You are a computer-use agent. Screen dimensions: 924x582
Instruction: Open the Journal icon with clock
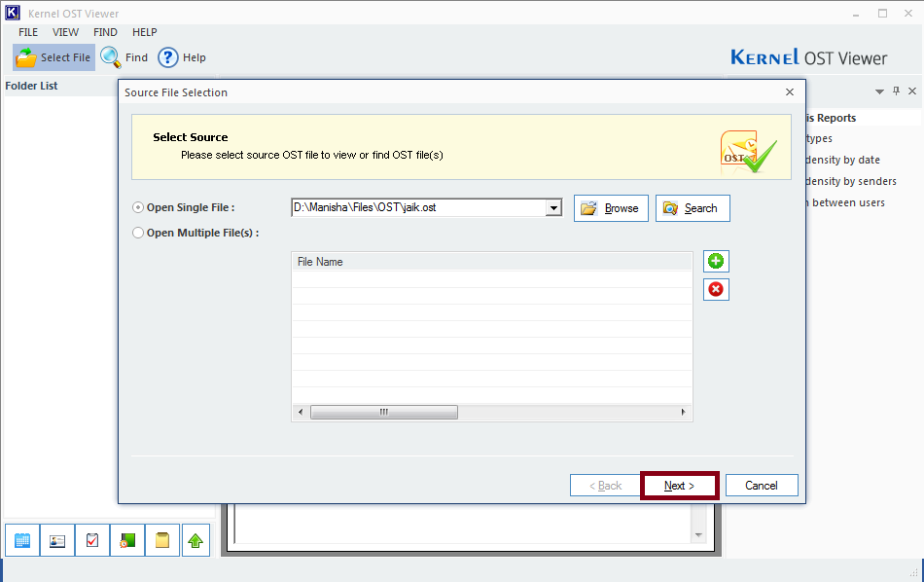tap(127, 540)
